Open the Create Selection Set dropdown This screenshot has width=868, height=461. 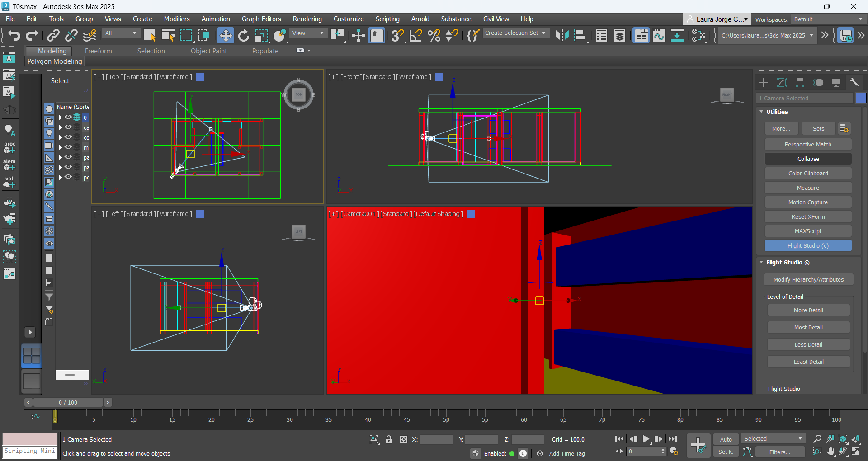[x=516, y=33]
